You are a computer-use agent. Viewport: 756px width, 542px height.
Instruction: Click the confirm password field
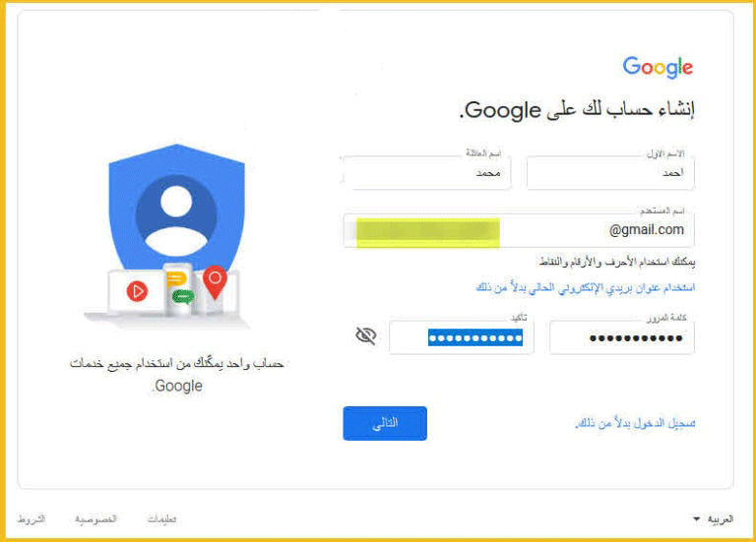[461, 337]
